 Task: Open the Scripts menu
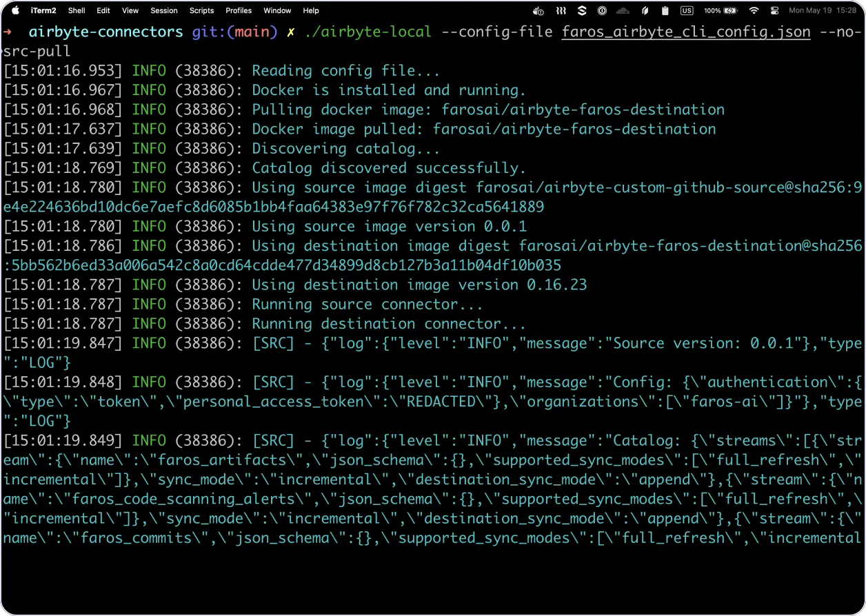pos(201,10)
